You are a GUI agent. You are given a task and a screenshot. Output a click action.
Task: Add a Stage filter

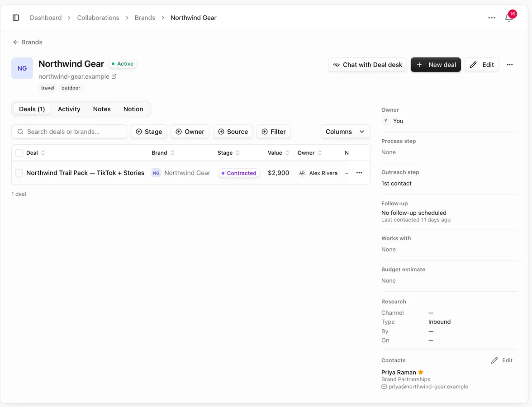tap(149, 132)
